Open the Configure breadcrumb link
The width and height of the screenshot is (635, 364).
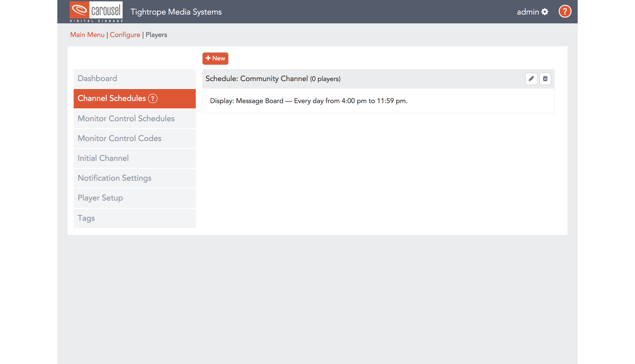point(125,35)
